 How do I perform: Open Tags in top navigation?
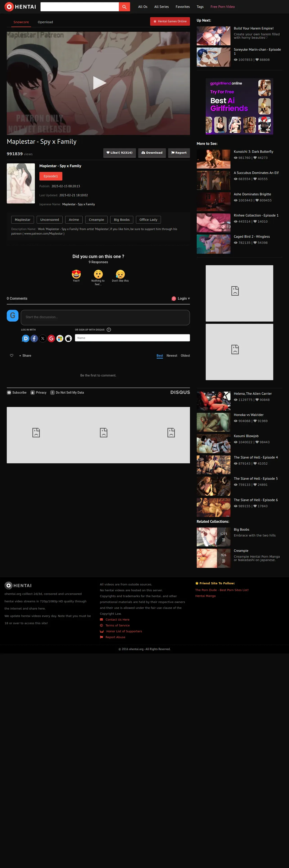pyautogui.click(x=200, y=7)
